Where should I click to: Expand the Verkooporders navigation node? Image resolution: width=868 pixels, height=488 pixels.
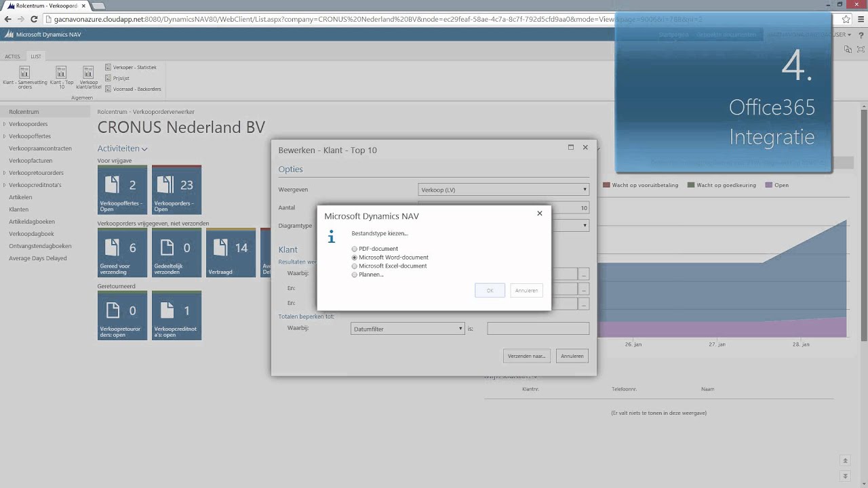(4, 124)
